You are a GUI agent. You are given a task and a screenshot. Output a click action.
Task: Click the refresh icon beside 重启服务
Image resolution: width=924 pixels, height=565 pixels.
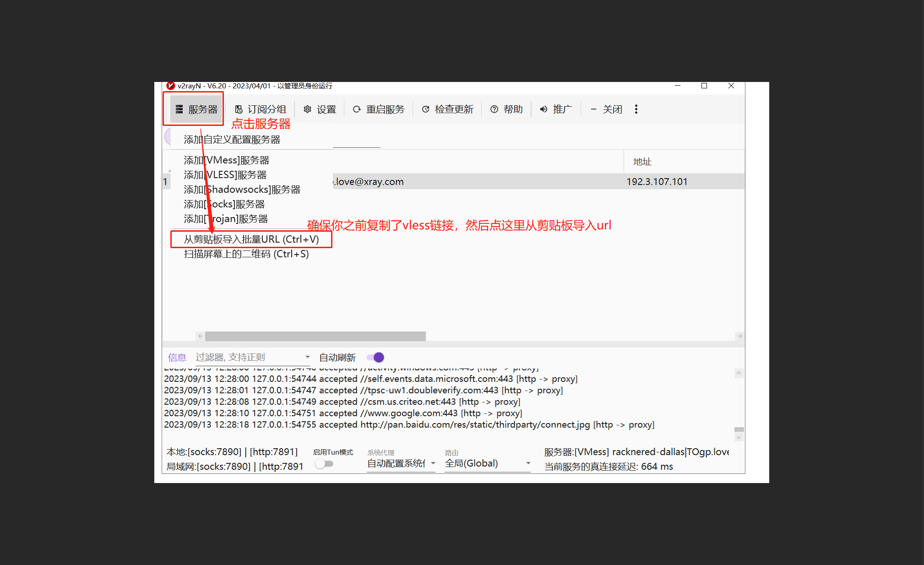click(x=357, y=109)
